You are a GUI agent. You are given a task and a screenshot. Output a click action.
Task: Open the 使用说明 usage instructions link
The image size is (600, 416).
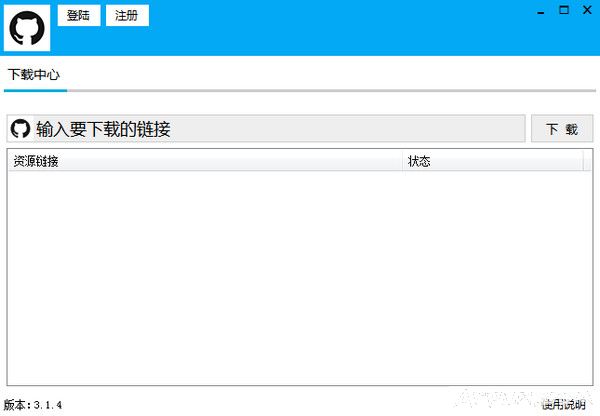point(563,405)
